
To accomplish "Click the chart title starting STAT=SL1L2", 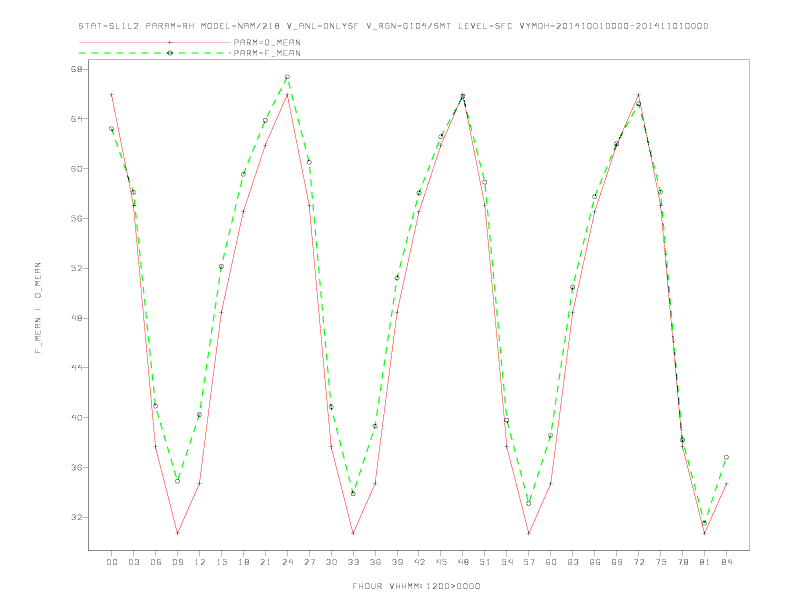I will (x=393, y=26).
